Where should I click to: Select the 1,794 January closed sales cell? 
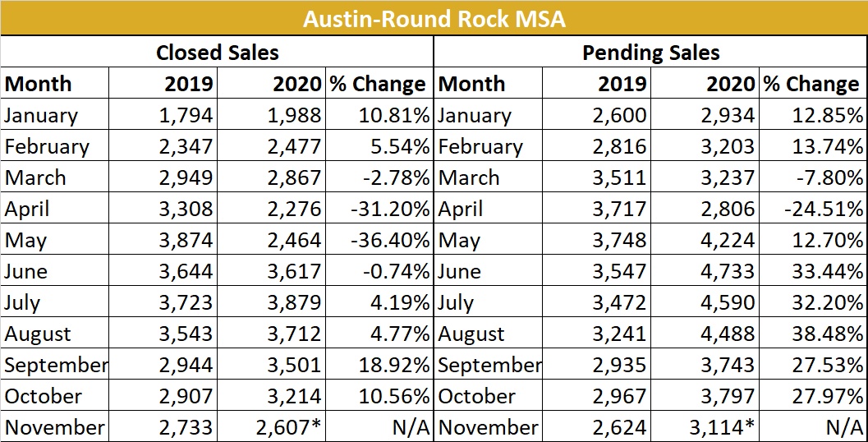click(186, 115)
